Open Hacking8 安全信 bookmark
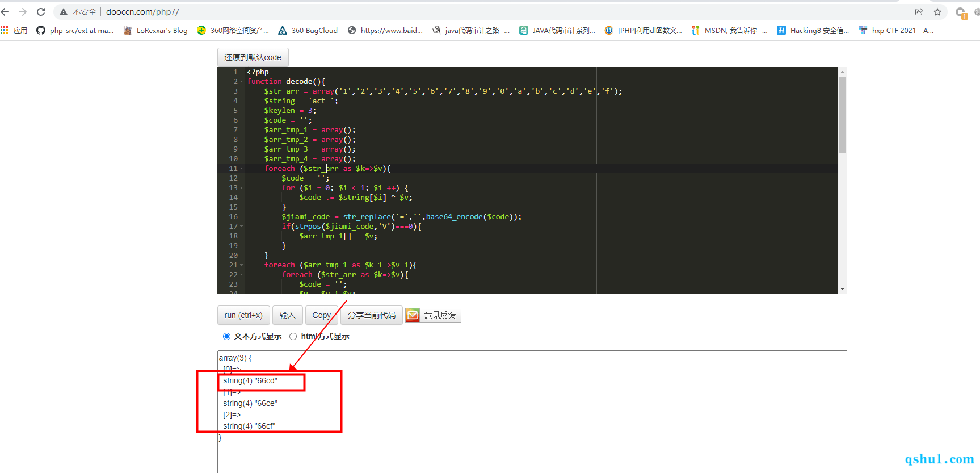Viewport: 980px width, 473px height. click(813, 31)
